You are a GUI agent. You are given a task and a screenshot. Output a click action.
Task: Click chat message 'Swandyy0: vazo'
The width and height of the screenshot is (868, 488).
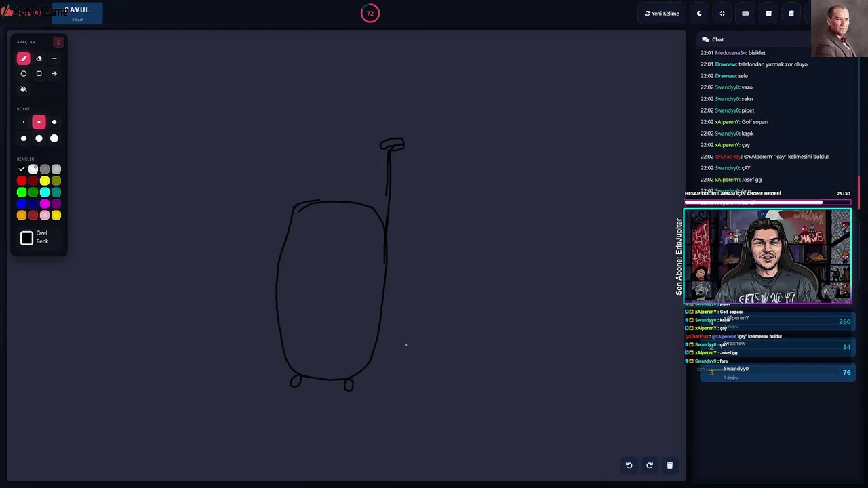[727, 87]
